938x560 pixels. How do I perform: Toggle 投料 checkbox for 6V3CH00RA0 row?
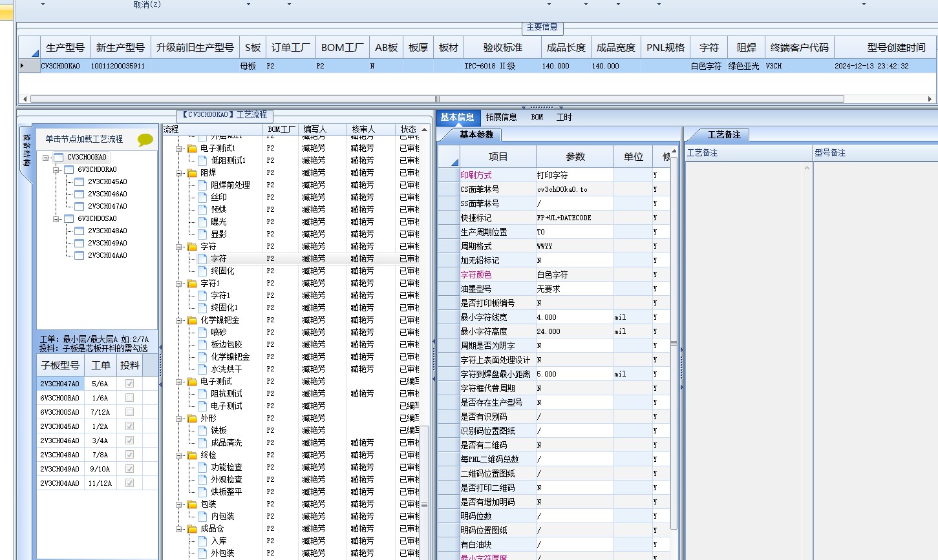(x=129, y=398)
